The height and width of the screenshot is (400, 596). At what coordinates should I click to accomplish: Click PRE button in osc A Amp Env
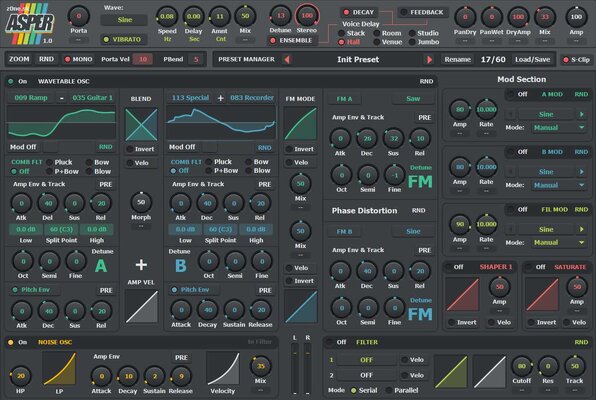[106, 184]
